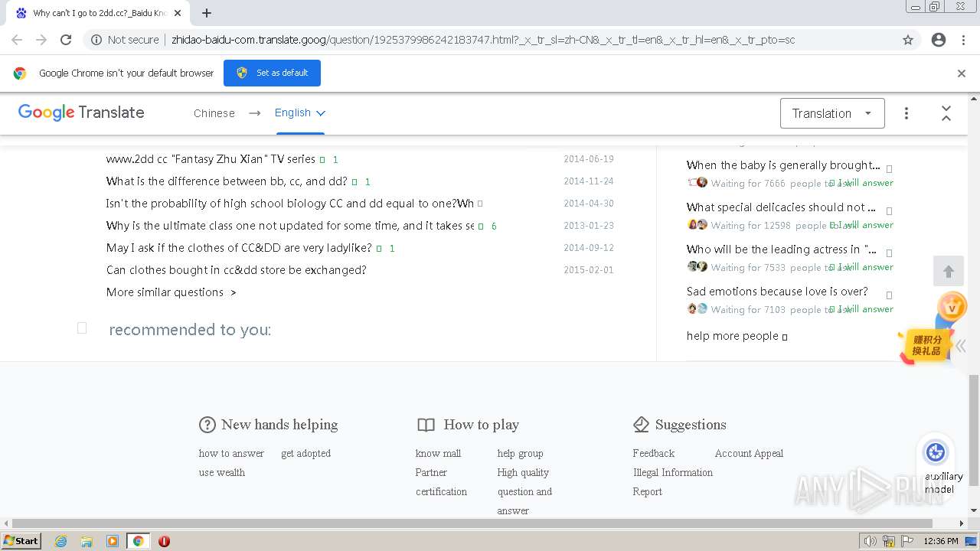Click the red Opera taskbar icon
Screen dimensions: 980x551
pyautogui.click(x=164, y=541)
